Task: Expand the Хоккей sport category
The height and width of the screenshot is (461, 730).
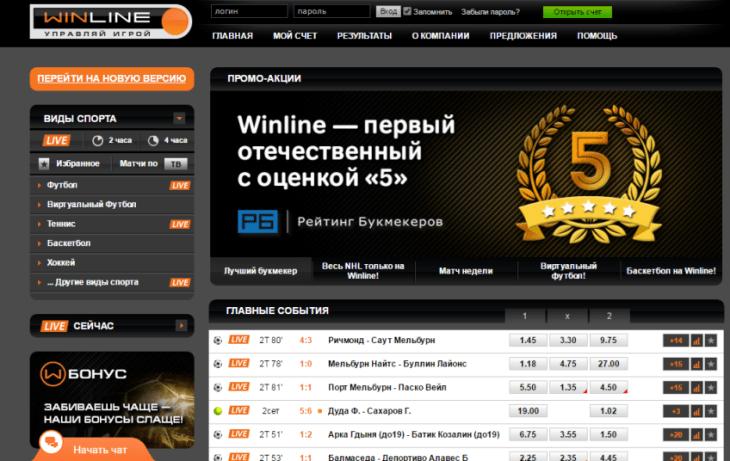Action: [x=112, y=263]
